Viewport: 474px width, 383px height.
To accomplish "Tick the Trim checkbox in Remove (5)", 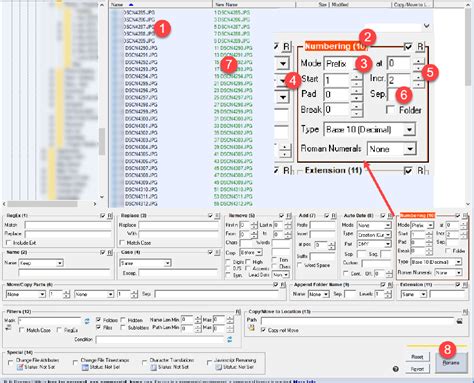I will [274, 259].
